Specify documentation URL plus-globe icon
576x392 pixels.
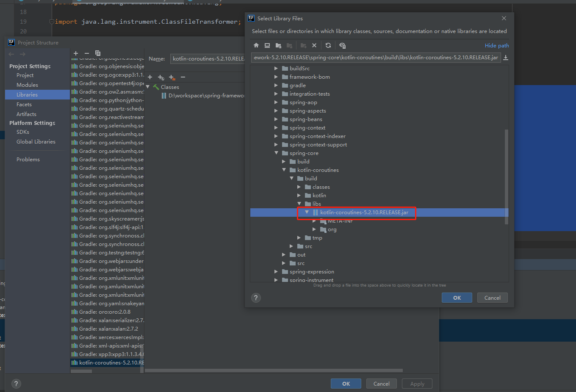(161, 77)
